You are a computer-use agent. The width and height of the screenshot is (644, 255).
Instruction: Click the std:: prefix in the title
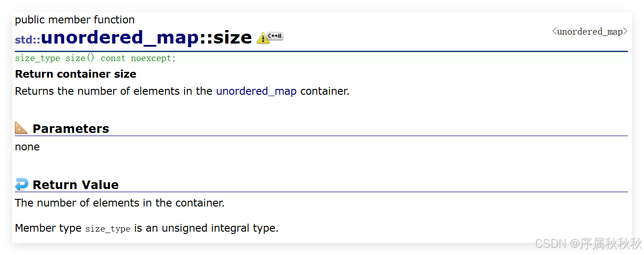27,40
